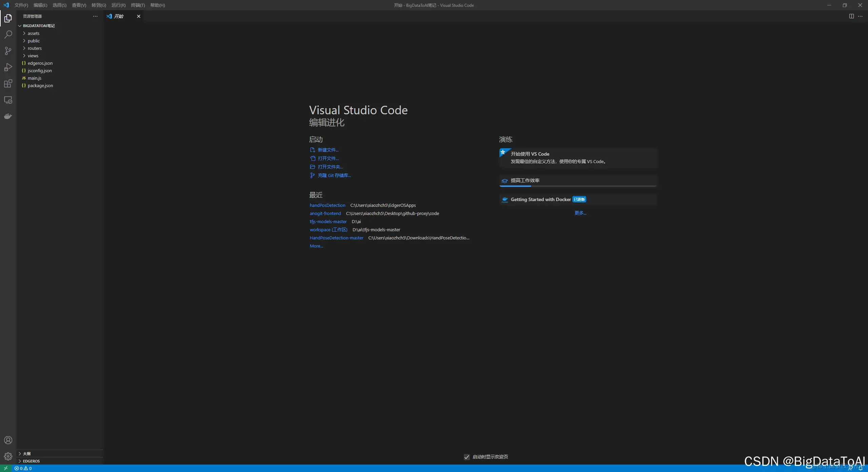The width and height of the screenshot is (868, 472).
Task: Open main.js in explorer
Action: tap(34, 78)
